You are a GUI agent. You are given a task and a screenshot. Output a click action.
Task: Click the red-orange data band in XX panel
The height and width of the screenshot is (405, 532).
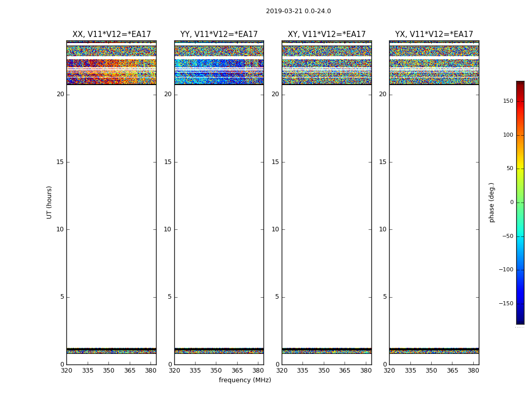(111, 71)
